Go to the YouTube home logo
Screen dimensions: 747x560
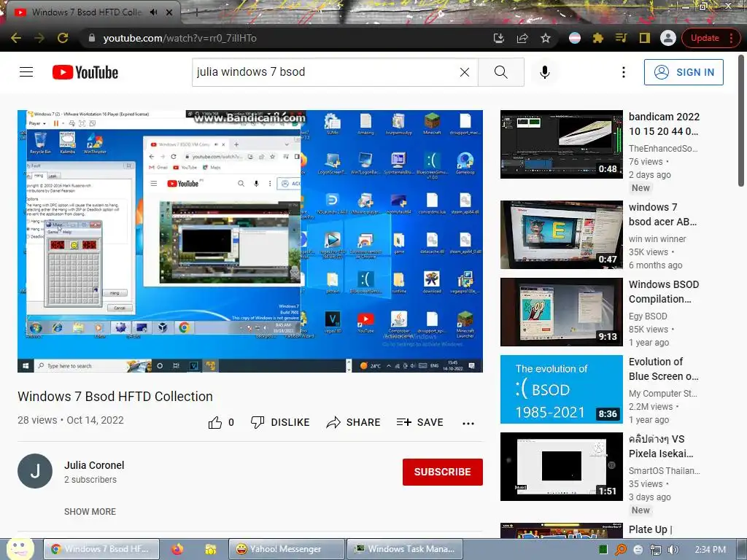(x=85, y=72)
